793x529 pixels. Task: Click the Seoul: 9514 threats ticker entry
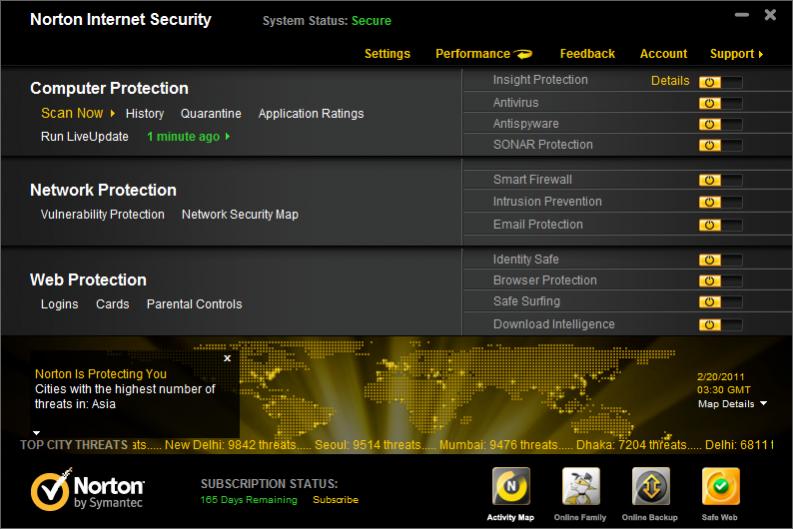pos(368,445)
